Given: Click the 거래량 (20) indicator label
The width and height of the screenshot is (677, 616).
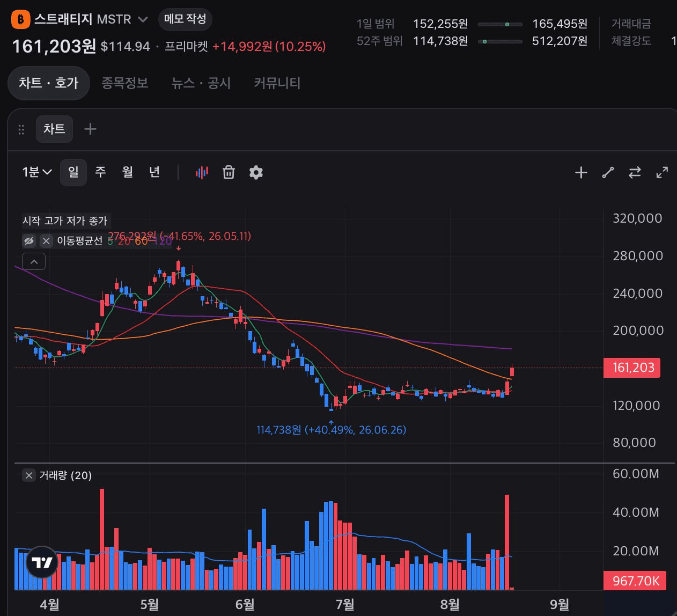Looking at the screenshot, I should pos(65,475).
